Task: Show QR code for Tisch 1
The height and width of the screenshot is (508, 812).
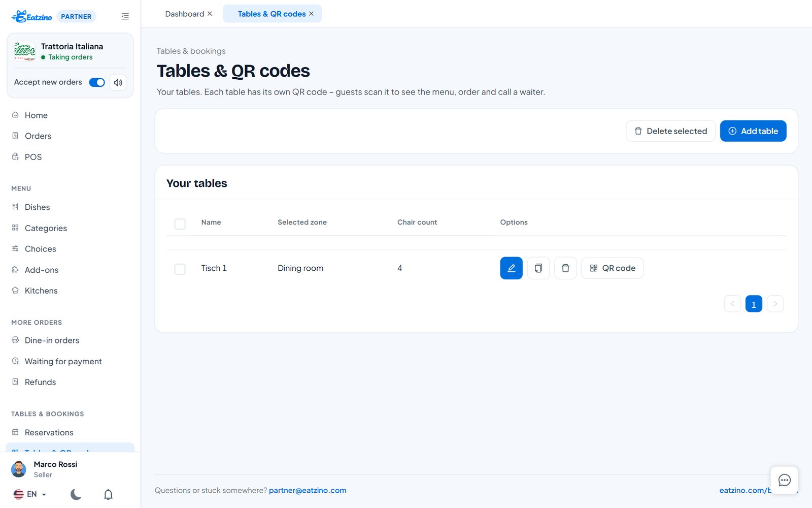Action: click(x=613, y=268)
